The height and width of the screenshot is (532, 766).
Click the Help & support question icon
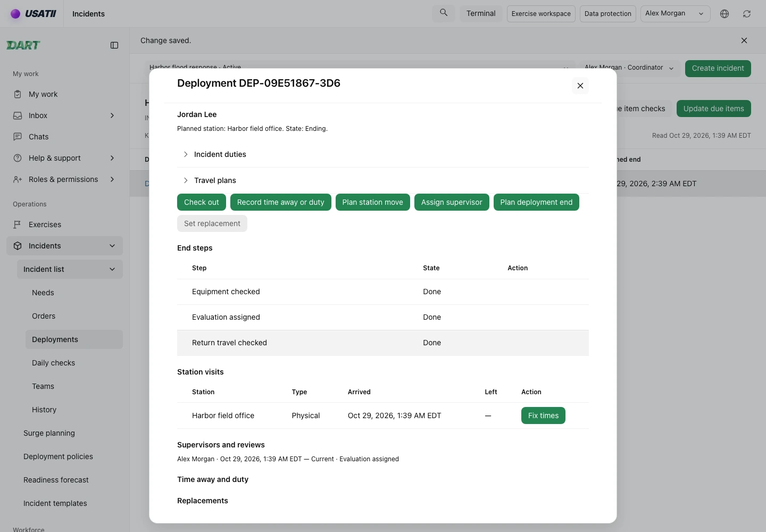(18, 158)
